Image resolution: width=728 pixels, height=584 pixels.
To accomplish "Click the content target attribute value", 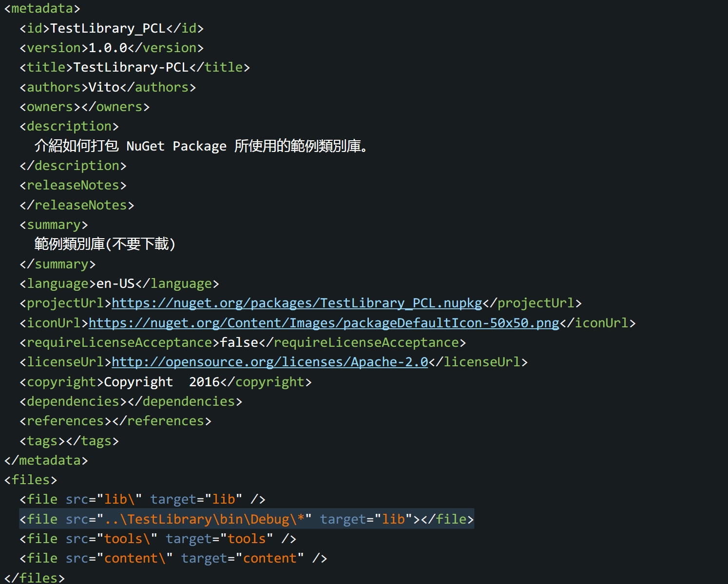I will click(x=269, y=558).
